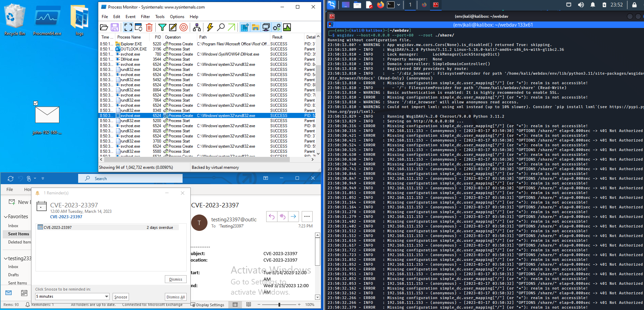Open the Tools menu in Process Monitor

click(160, 16)
